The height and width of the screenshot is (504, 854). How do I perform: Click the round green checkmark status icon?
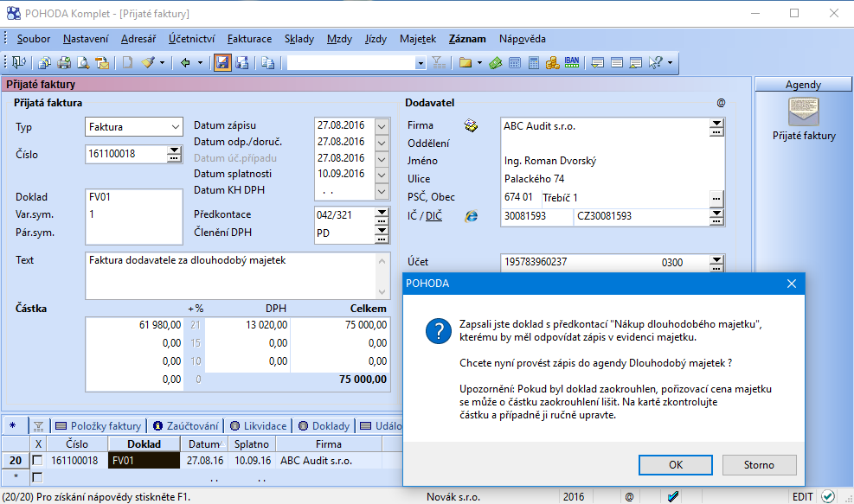pos(828,496)
